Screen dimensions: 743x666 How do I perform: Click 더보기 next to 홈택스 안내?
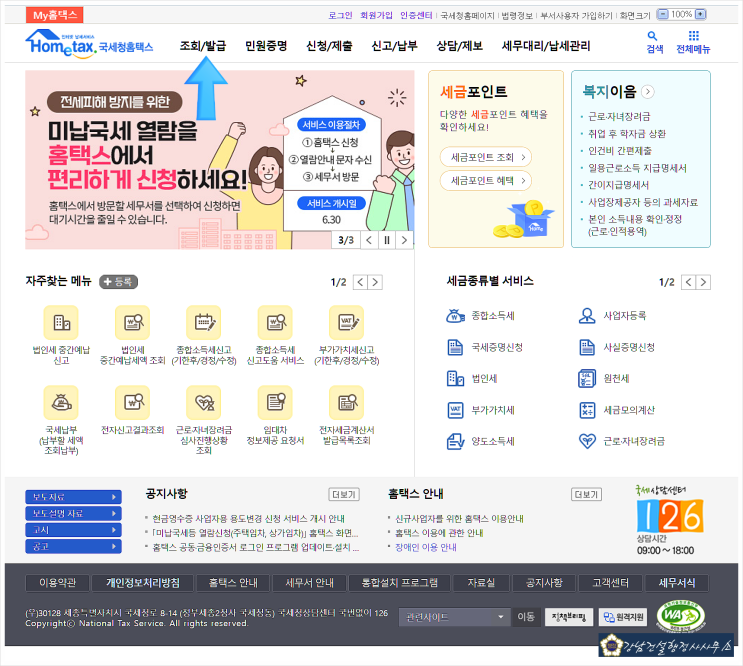click(586, 495)
